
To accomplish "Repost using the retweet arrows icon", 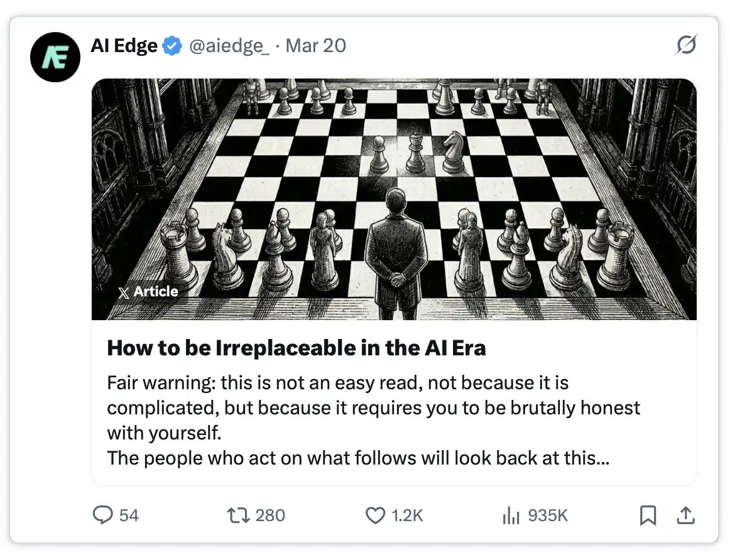I will 237,515.
